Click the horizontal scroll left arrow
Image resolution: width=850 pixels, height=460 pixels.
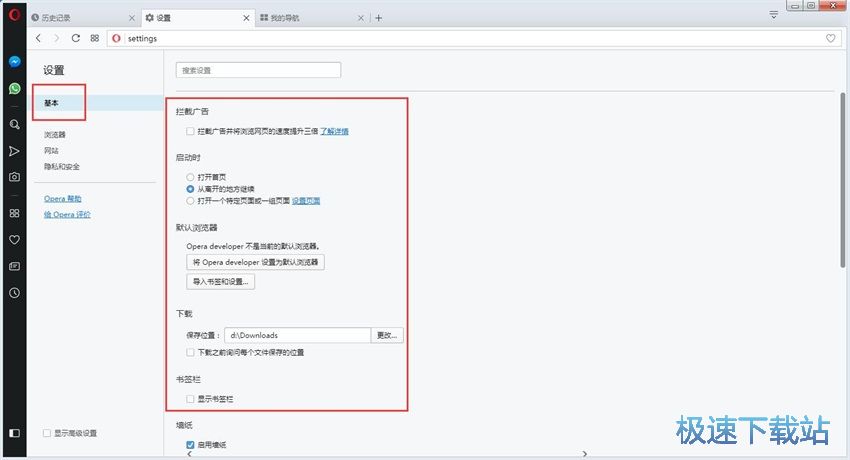(x=189, y=454)
